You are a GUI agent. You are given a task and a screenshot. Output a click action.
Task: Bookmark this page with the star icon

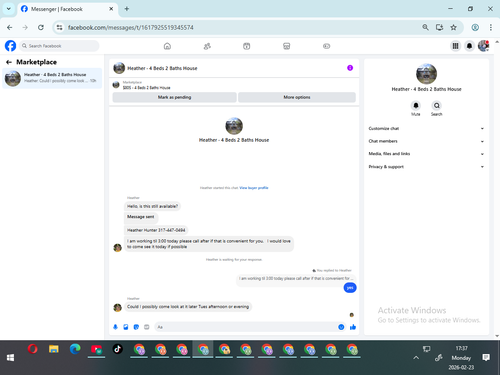453,27
